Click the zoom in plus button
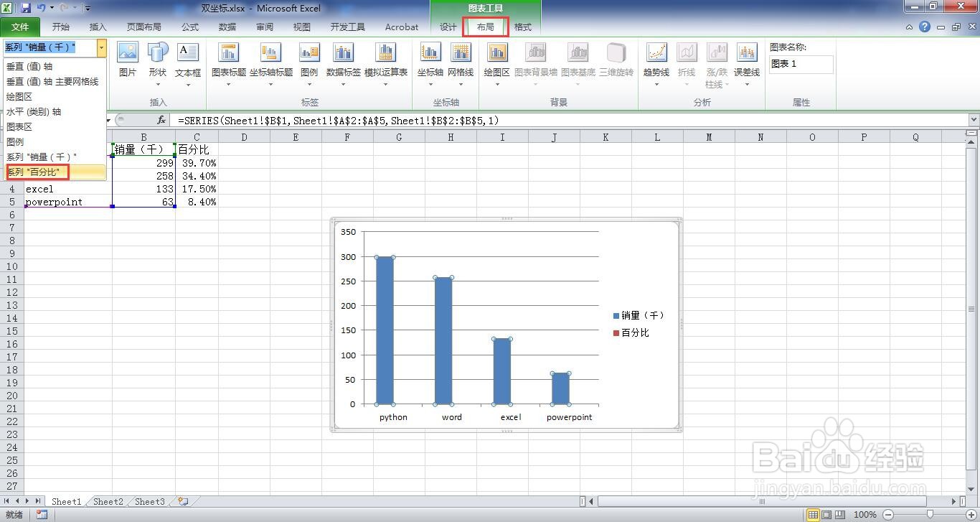980x522 pixels. coord(971,515)
